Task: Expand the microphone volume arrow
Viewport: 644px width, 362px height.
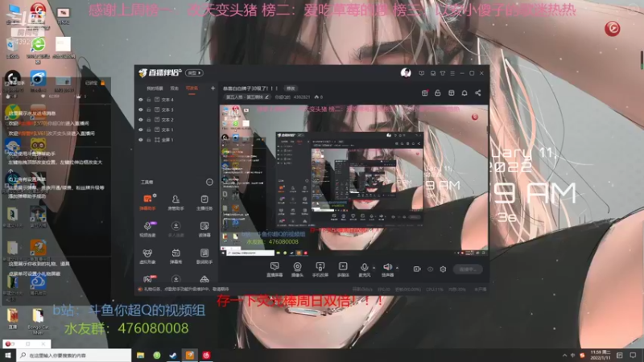Action: pyautogui.click(x=374, y=268)
